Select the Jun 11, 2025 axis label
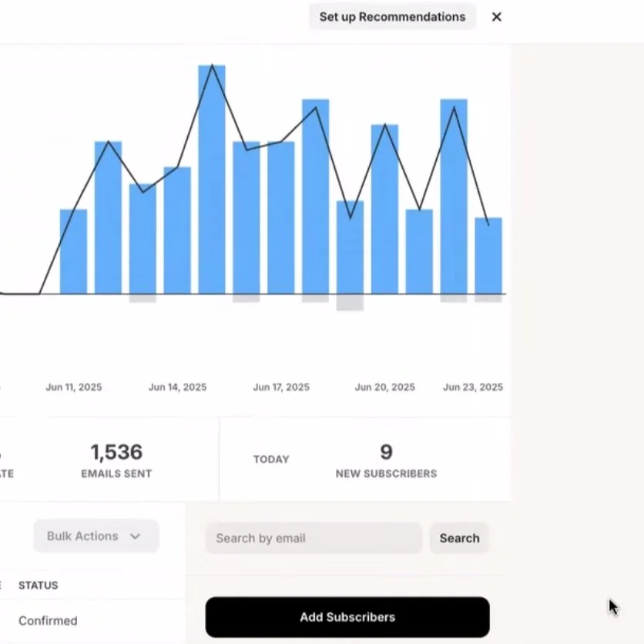Screen dimensions: 644x644 point(74,387)
